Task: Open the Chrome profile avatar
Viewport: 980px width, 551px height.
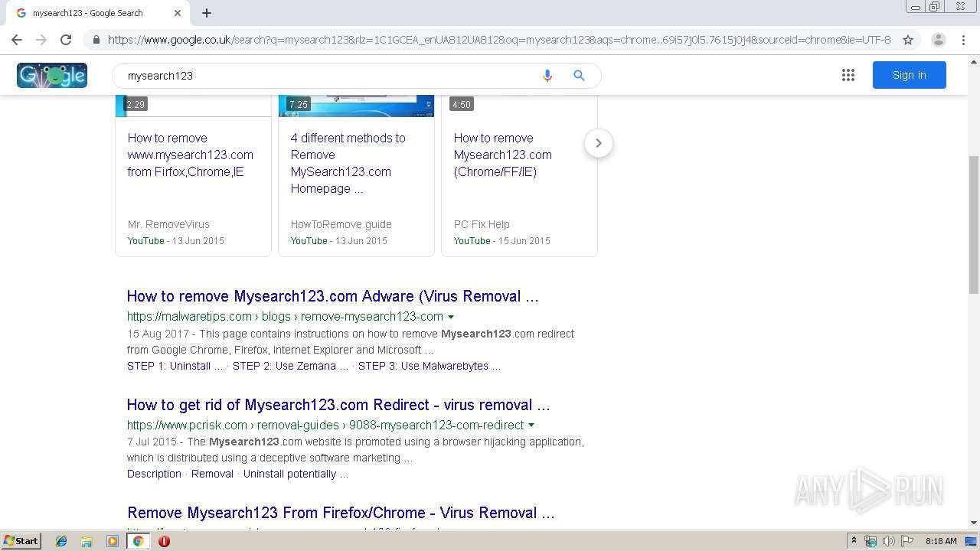Action: [938, 40]
